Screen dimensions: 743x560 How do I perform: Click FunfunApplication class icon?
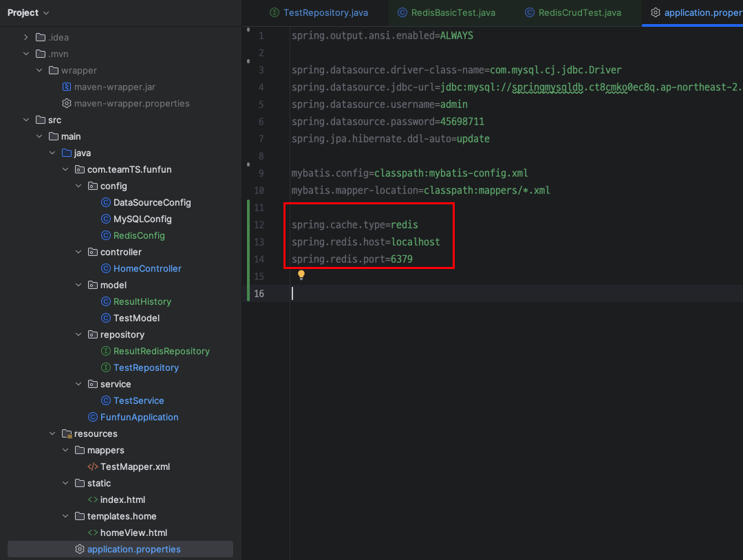pyautogui.click(x=93, y=418)
